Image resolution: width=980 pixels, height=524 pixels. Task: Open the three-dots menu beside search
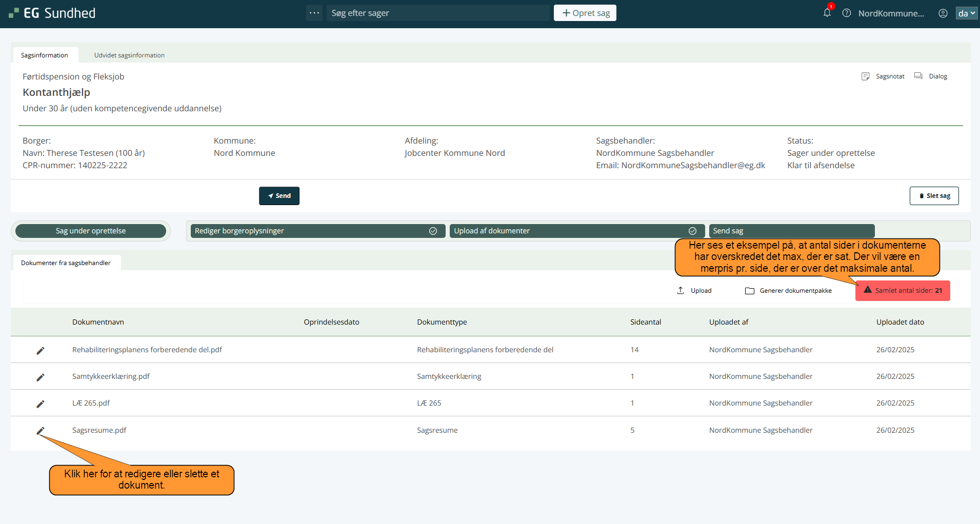314,13
